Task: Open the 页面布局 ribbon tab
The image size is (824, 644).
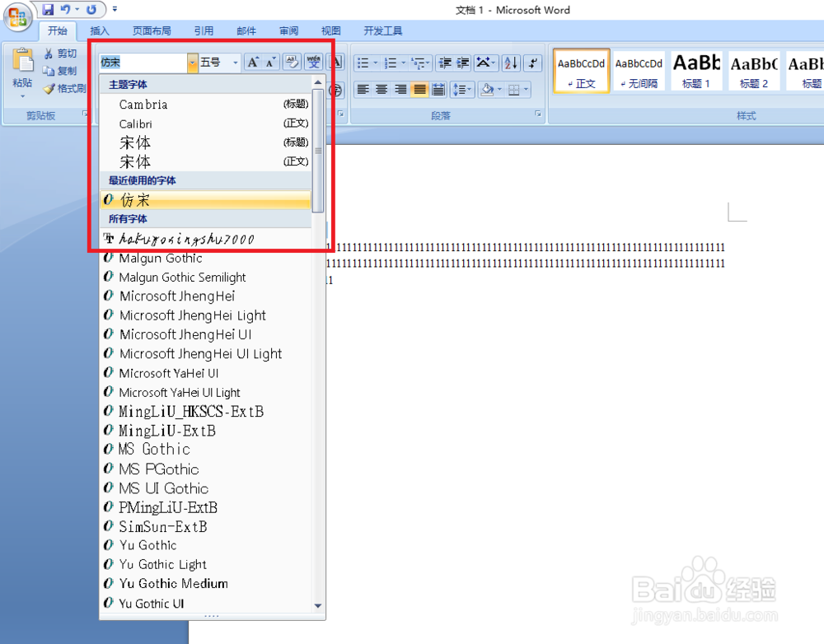Action: pos(152,31)
